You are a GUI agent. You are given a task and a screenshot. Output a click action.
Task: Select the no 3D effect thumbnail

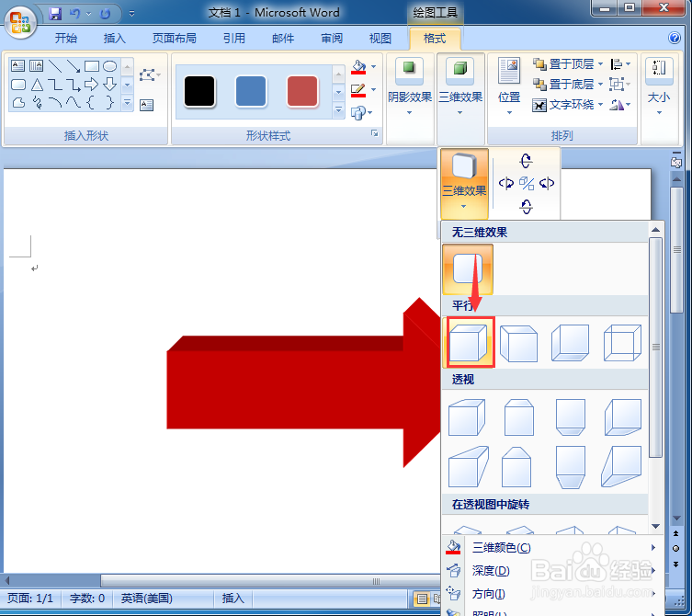point(468,269)
